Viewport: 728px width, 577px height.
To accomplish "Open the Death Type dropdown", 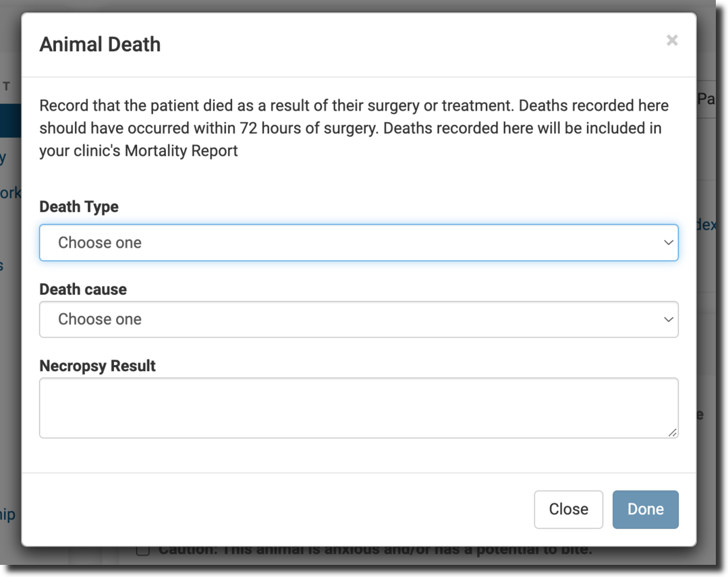I will (358, 243).
